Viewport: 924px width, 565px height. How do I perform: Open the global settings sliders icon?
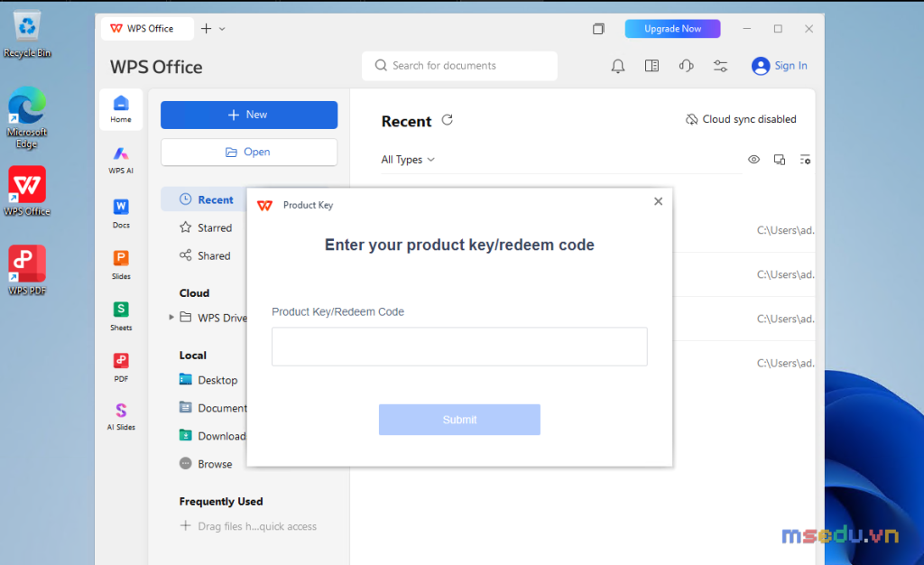click(x=720, y=66)
